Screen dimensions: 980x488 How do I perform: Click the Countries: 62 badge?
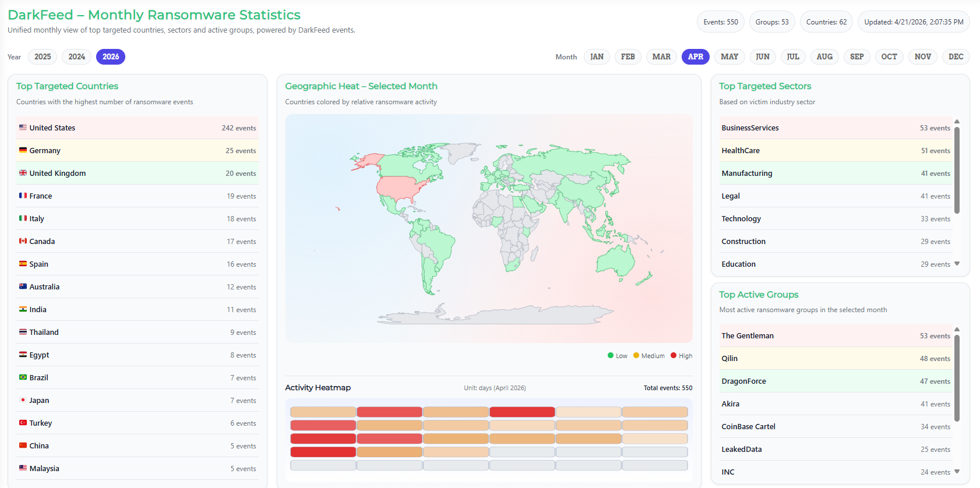tap(826, 22)
